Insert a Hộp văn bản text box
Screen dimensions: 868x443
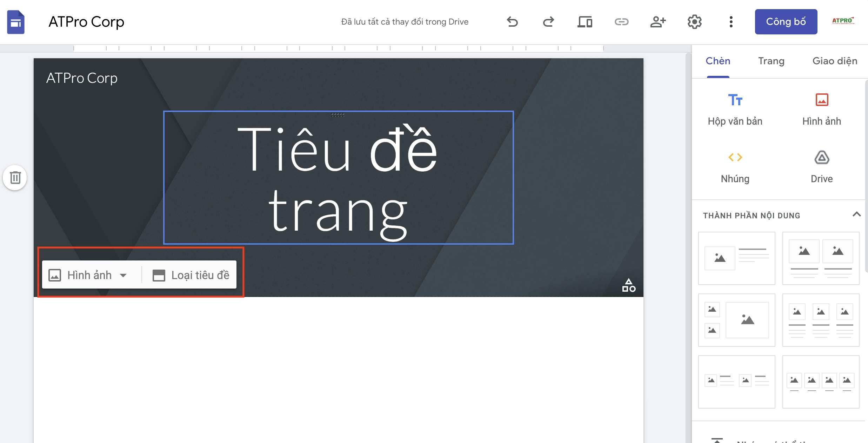point(735,110)
